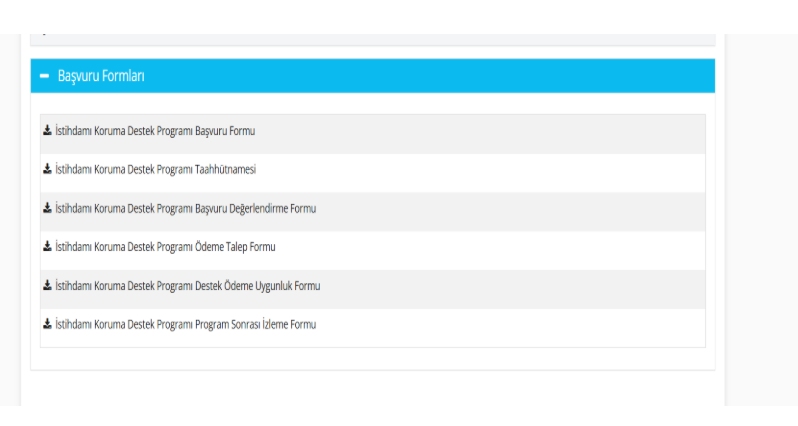
Task: Download icon for Program Sonrası İzleme Formu
Action: (47, 324)
